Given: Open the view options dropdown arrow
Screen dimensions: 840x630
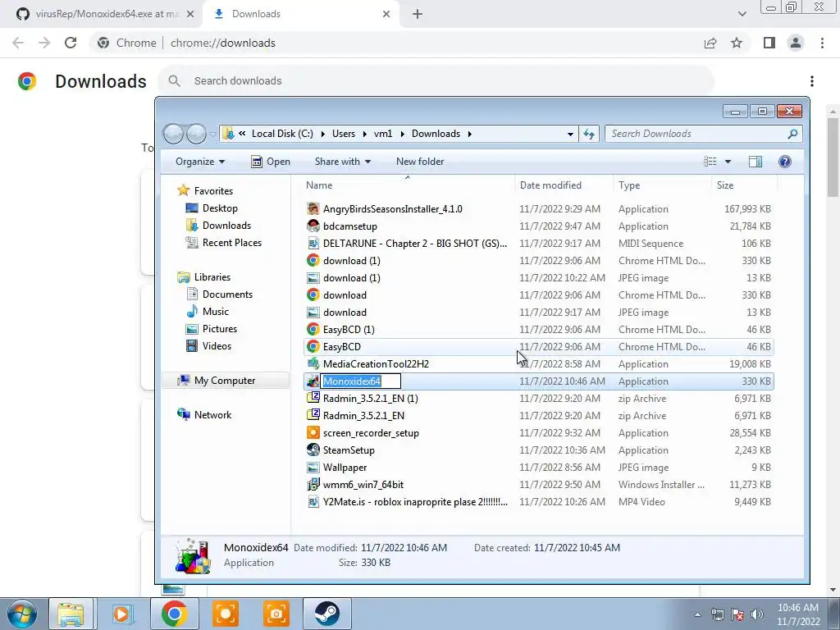Looking at the screenshot, I should click(x=728, y=162).
